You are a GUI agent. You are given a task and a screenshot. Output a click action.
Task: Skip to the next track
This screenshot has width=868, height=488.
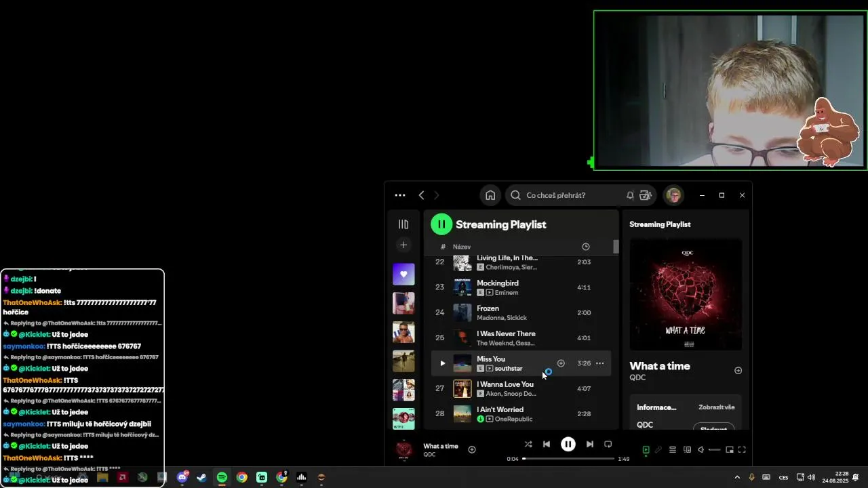click(590, 445)
